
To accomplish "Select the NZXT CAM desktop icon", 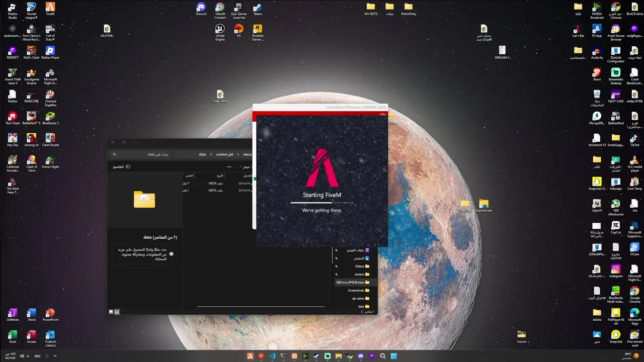I will coord(615,97).
